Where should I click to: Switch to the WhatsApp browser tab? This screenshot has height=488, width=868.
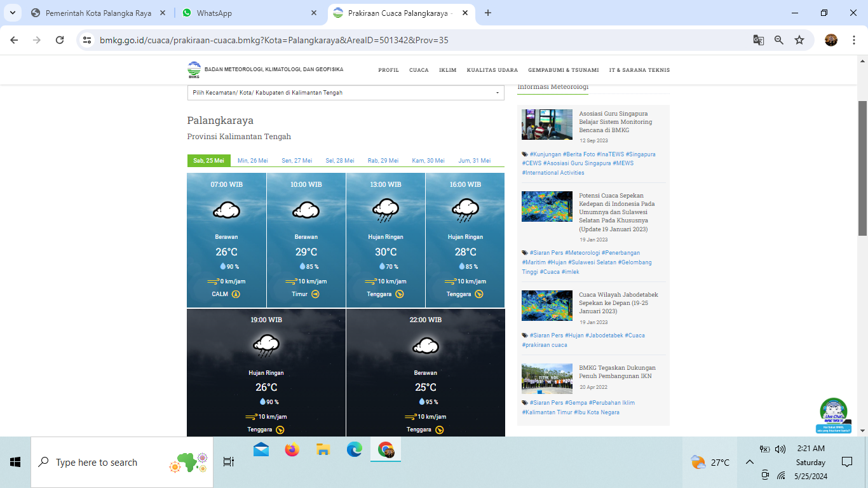tap(249, 13)
